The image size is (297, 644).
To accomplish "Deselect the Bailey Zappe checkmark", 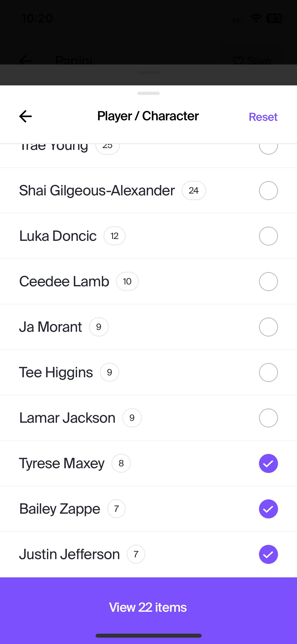I will 268,509.
